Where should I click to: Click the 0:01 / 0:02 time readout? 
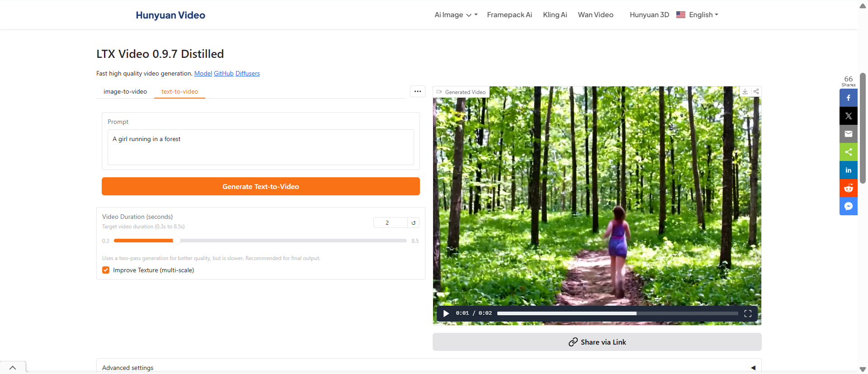point(474,313)
